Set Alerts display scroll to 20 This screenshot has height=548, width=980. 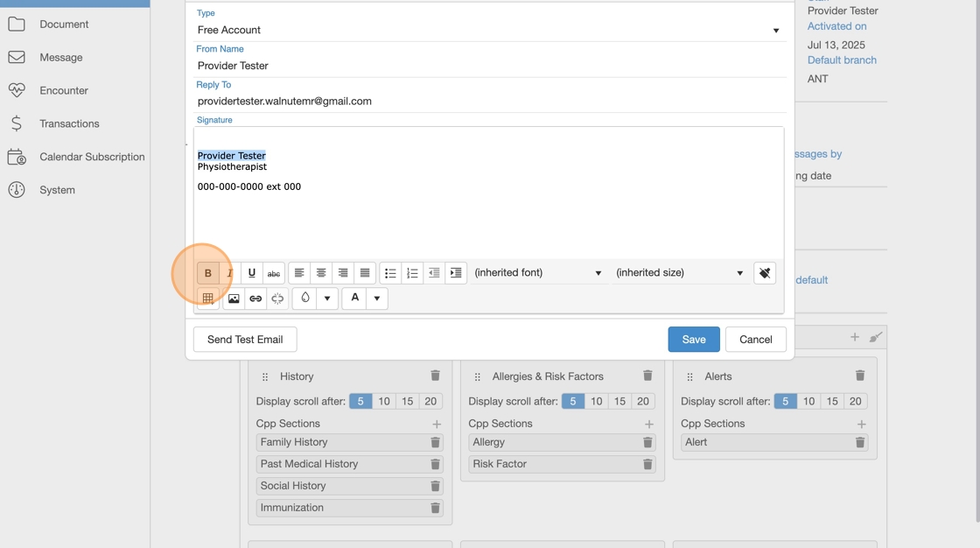pos(855,401)
